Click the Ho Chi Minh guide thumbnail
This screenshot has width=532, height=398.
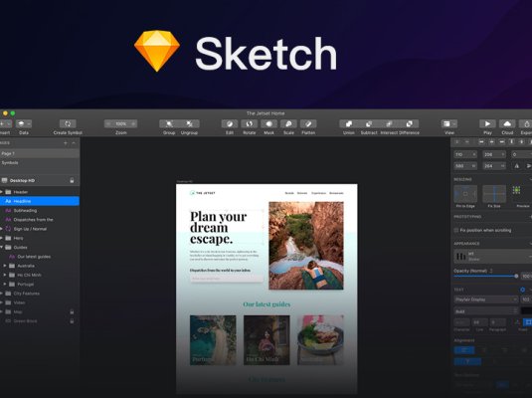point(266,340)
